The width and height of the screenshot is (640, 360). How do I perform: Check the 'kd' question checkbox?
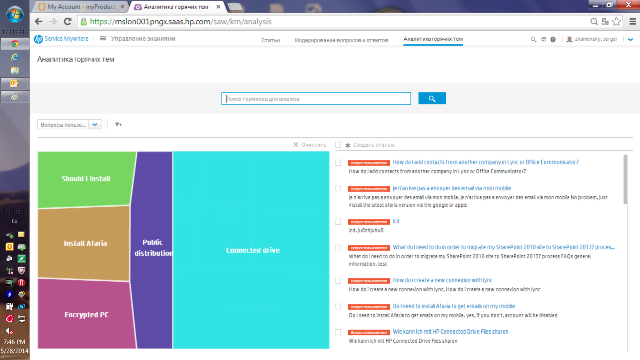click(x=338, y=222)
